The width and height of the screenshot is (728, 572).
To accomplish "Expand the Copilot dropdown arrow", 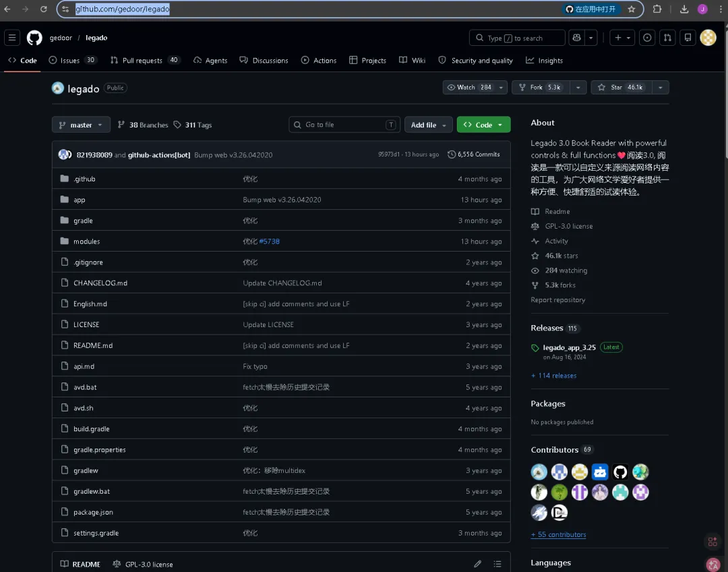I will (x=591, y=38).
